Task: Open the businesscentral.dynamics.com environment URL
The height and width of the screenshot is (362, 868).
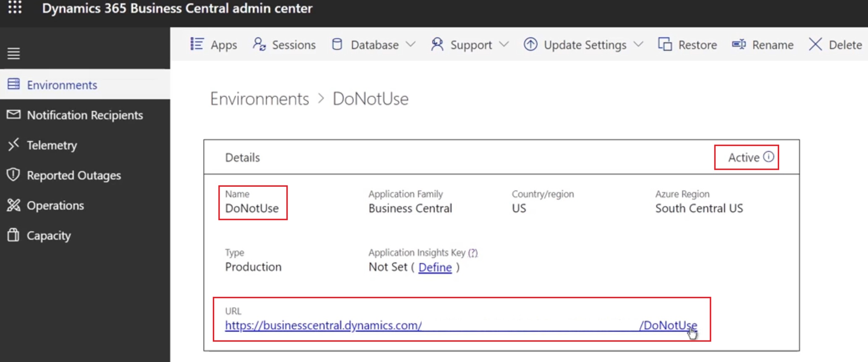Action: click(323, 325)
